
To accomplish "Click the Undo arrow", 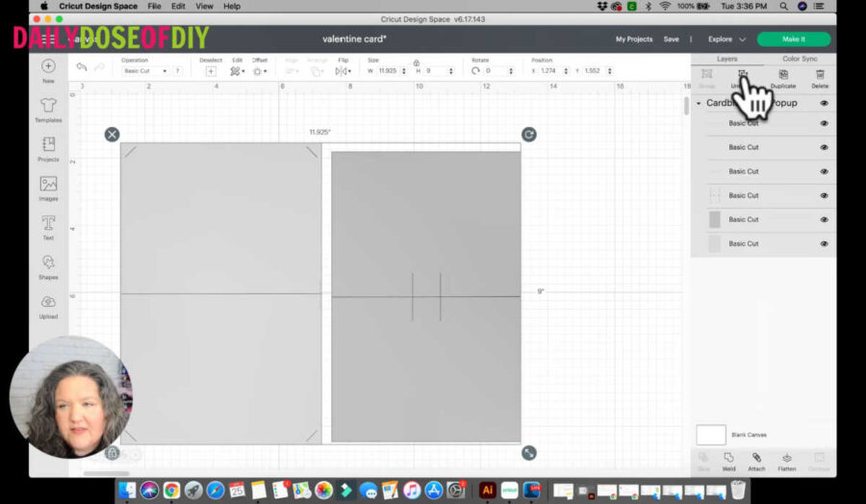I will [82, 66].
